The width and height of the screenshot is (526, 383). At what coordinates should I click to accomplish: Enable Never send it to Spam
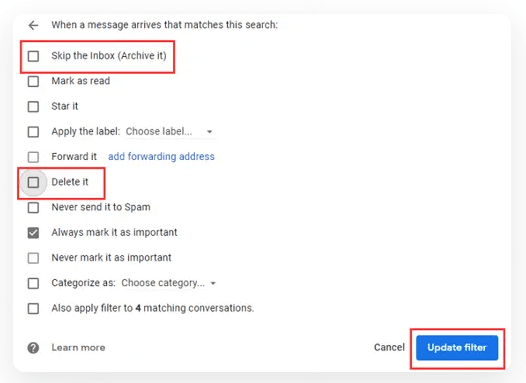coord(33,208)
